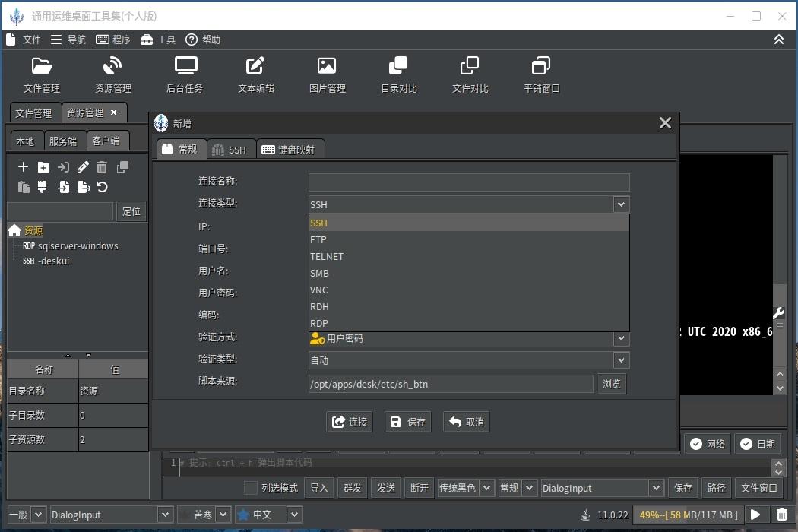Open the 程序 menu
This screenshot has height=532, width=798.
tap(113, 40)
